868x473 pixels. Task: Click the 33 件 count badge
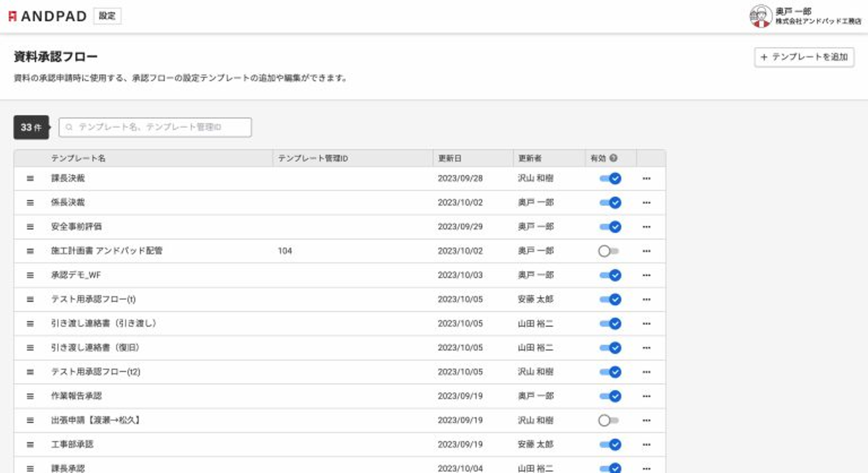pyautogui.click(x=31, y=127)
